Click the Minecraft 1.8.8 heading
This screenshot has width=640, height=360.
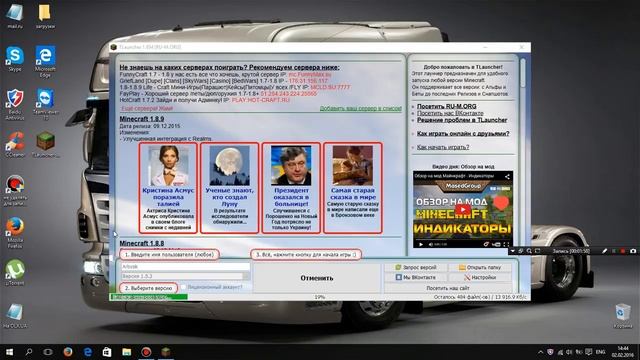pos(142,243)
